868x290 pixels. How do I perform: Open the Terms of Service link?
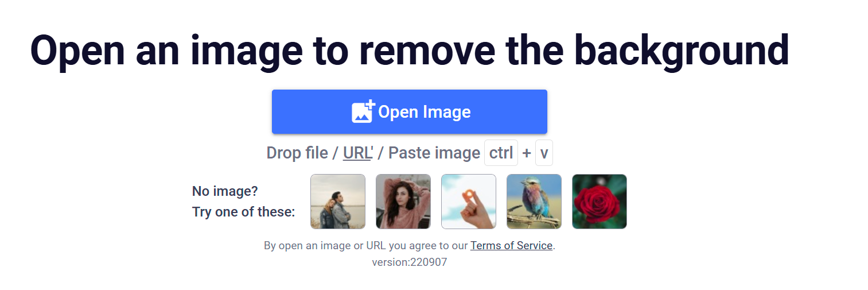511,246
